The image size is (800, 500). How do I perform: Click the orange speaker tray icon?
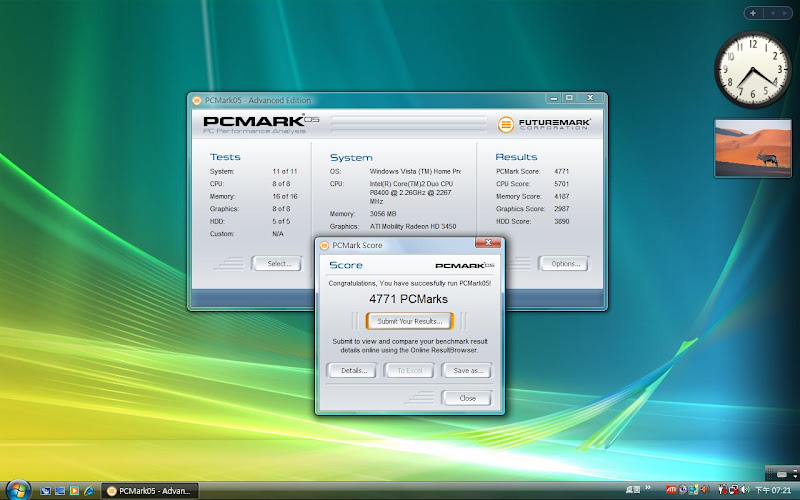coord(705,489)
